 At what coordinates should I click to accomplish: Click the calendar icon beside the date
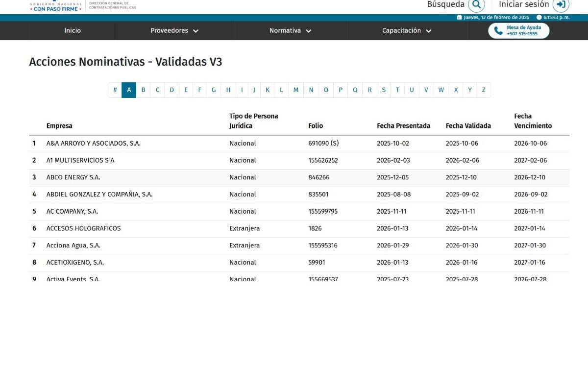[459, 18]
